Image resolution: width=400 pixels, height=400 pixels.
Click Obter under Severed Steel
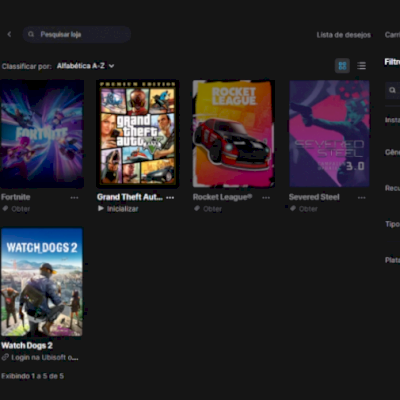pyautogui.click(x=308, y=209)
